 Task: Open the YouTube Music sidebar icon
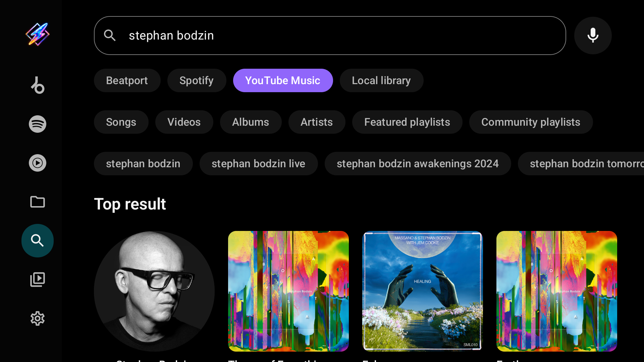(38, 163)
